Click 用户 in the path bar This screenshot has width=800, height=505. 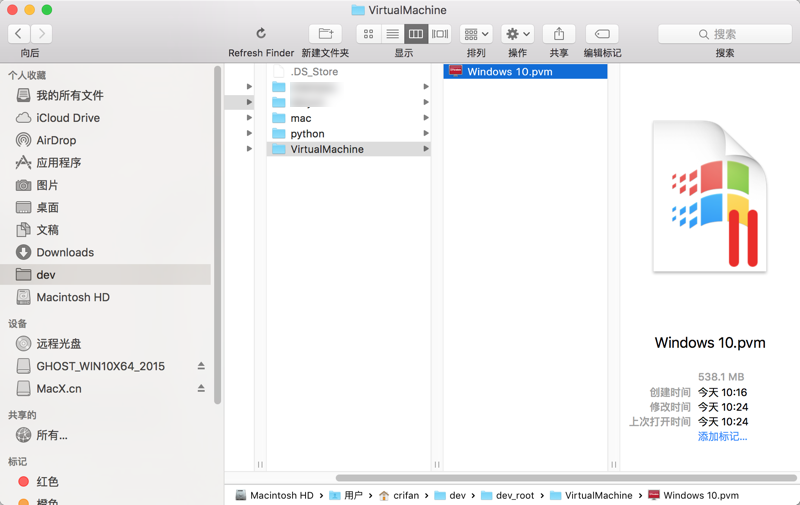point(346,495)
